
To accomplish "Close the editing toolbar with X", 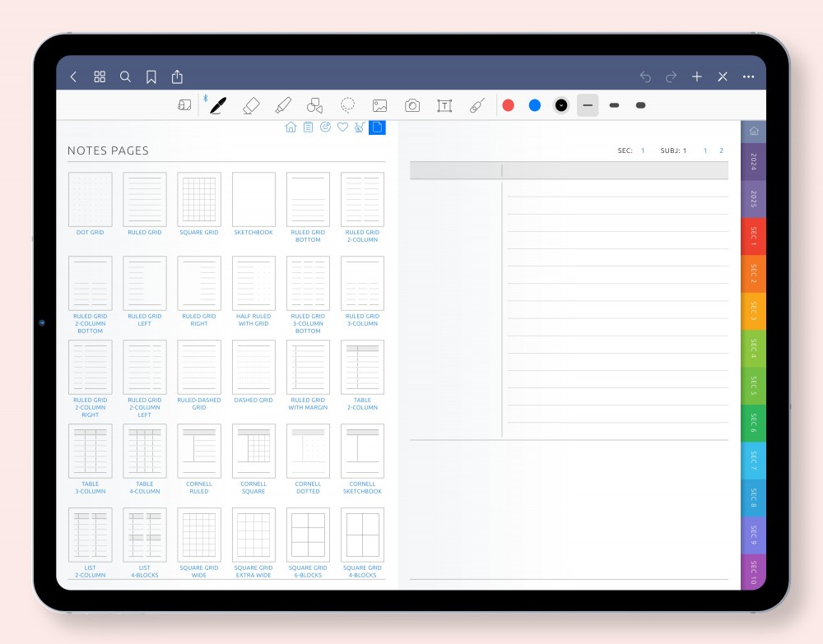I will tap(723, 77).
